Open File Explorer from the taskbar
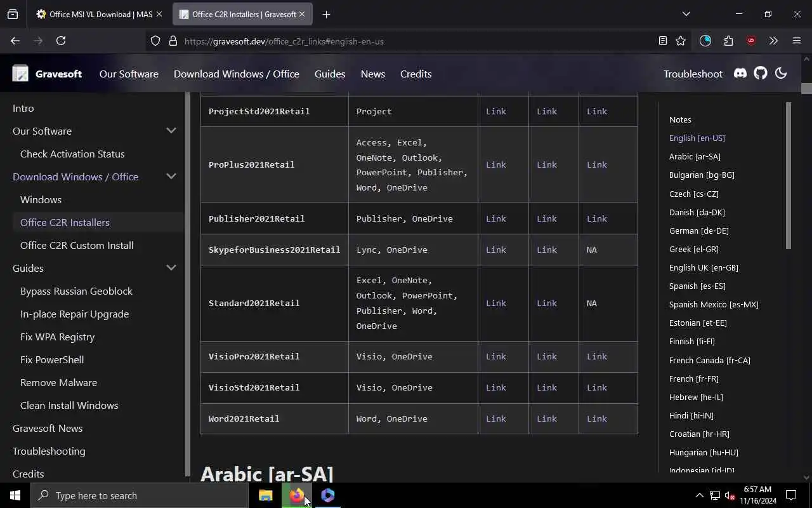Viewport: 812px width, 508px height. [x=265, y=495]
